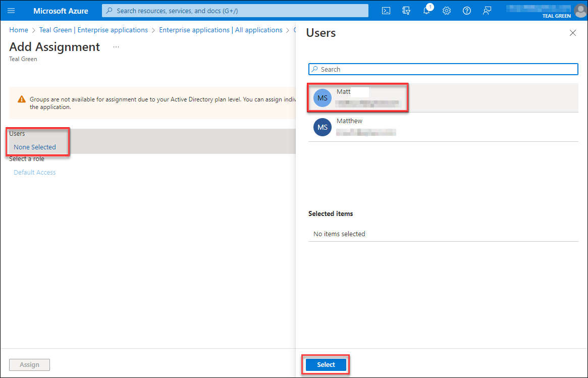Click the Users panel Search field
This screenshot has height=378, width=588.
click(x=443, y=69)
